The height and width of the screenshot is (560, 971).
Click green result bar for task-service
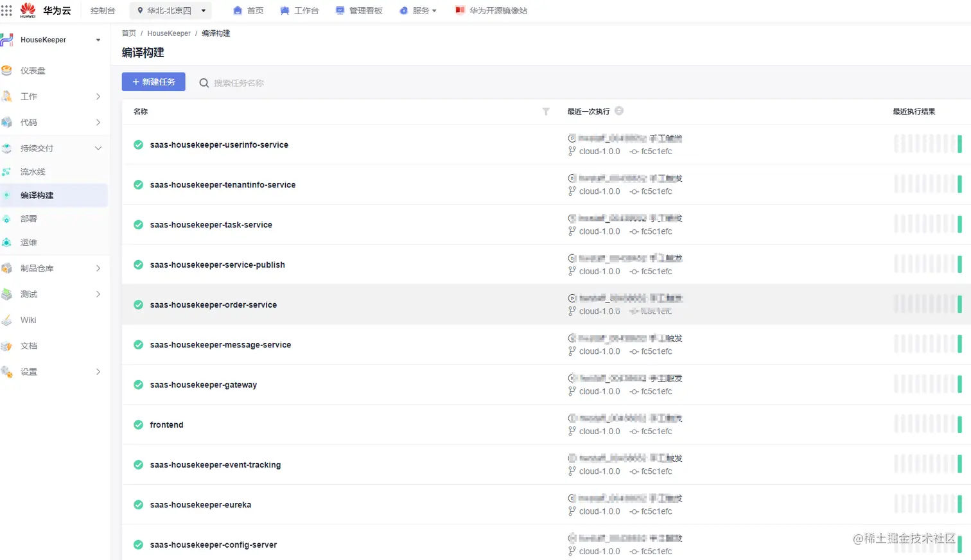pos(959,223)
